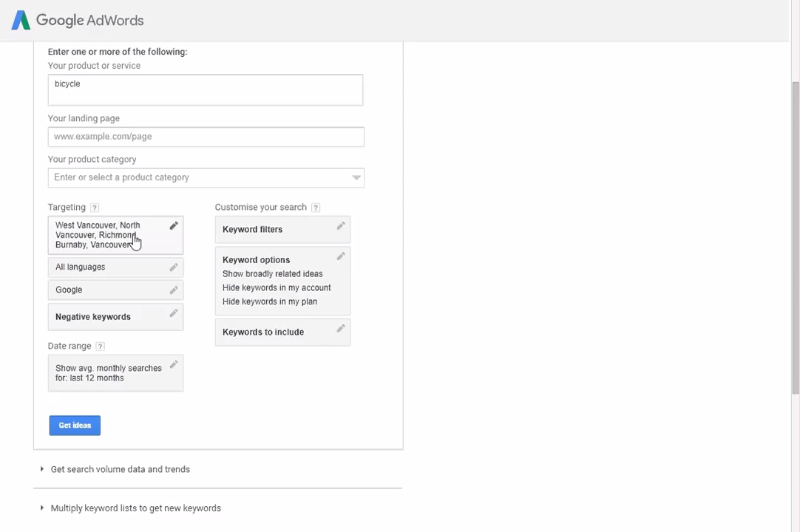Click the Google AdWords logo
800x532 pixels.
[78, 21]
